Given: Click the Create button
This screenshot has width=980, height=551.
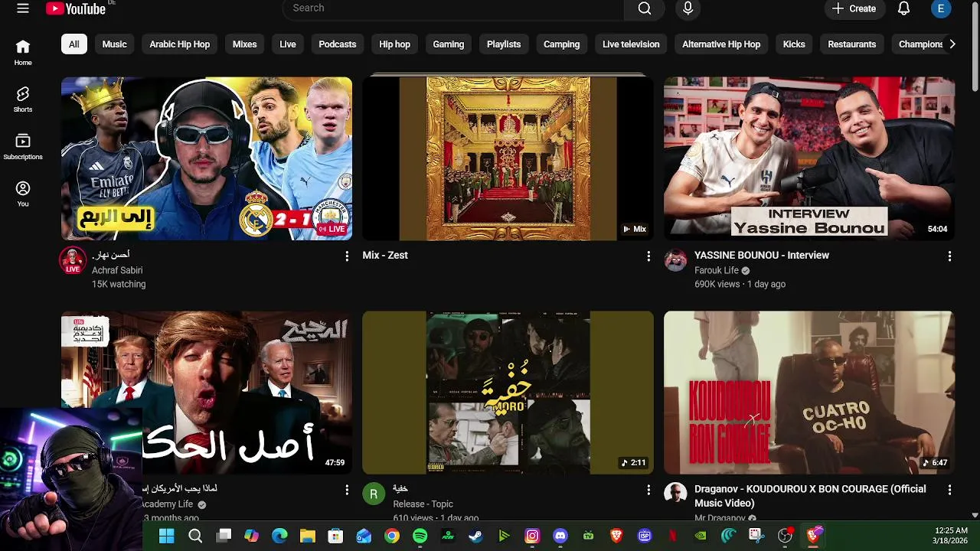Looking at the screenshot, I should click(x=854, y=8).
